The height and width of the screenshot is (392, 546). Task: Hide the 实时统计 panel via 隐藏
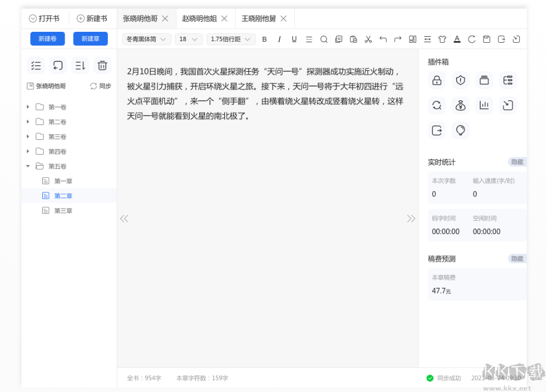tap(516, 162)
